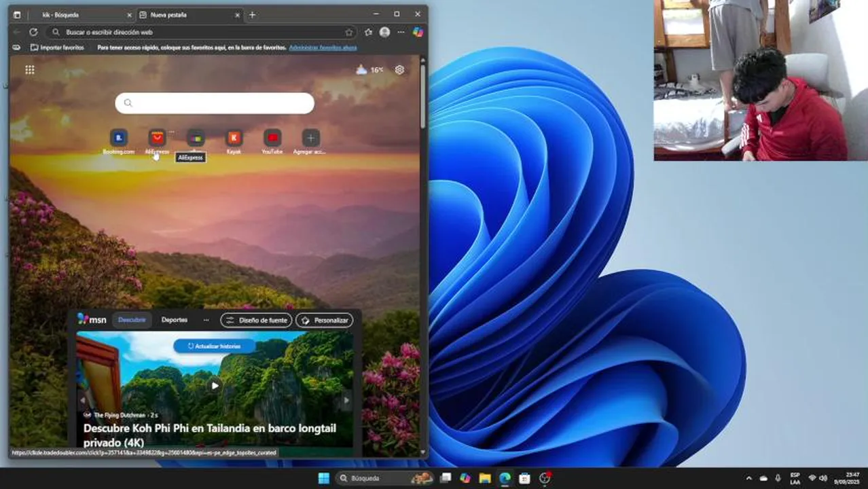This screenshot has width=868, height=489.
Task: Click the browser back arrow
Action: point(17,32)
